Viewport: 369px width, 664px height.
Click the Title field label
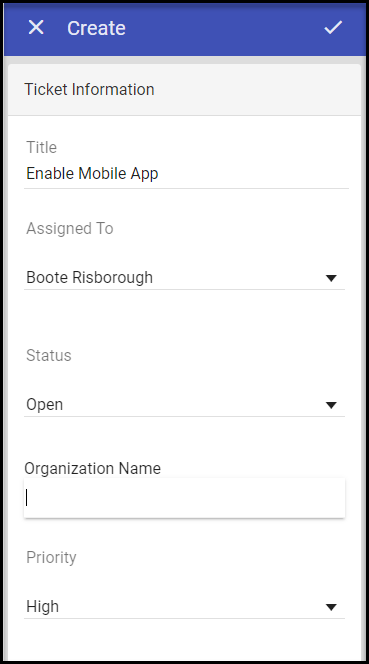click(42, 147)
